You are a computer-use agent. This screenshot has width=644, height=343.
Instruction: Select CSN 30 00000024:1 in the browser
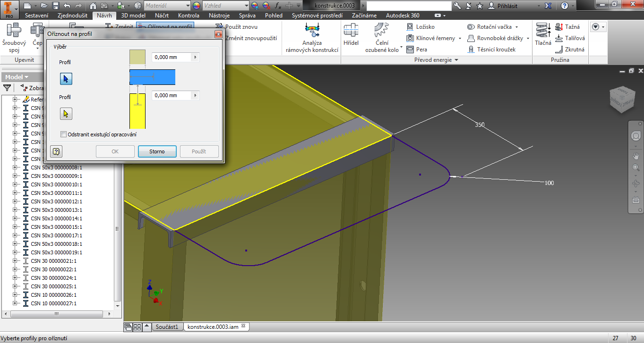(x=53, y=278)
